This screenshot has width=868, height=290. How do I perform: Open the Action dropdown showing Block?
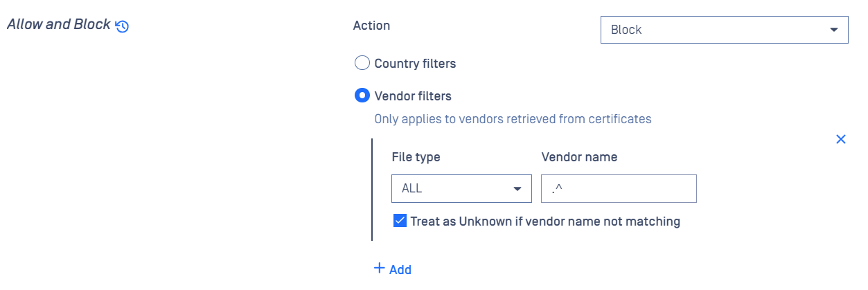[x=725, y=30]
